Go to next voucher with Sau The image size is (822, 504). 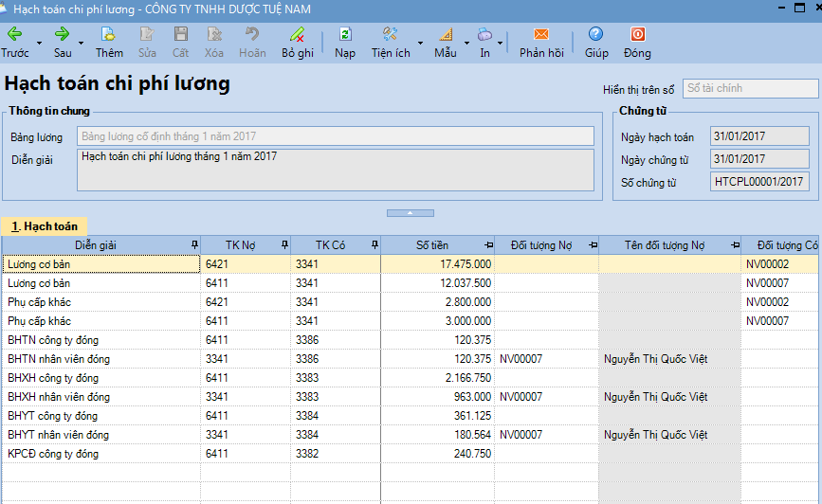(63, 43)
